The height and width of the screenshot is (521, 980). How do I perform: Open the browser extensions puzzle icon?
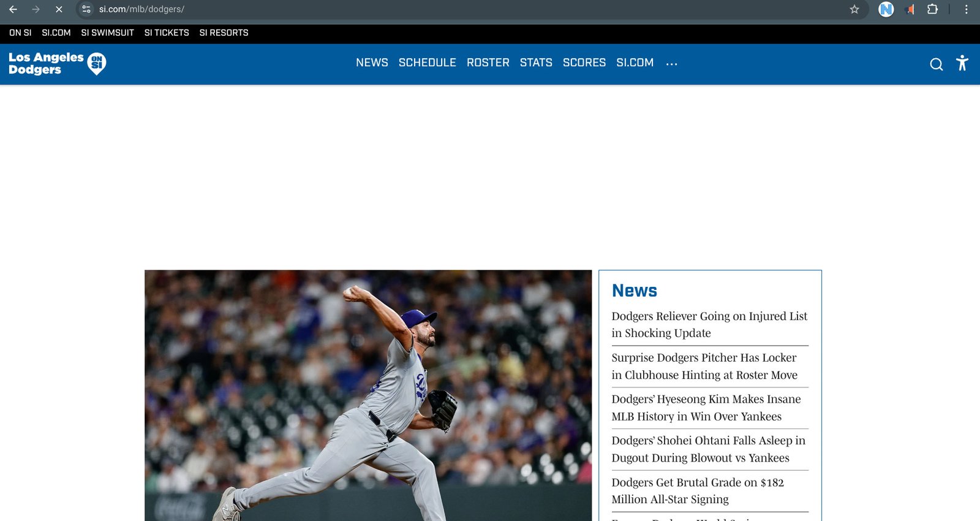point(932,9)
